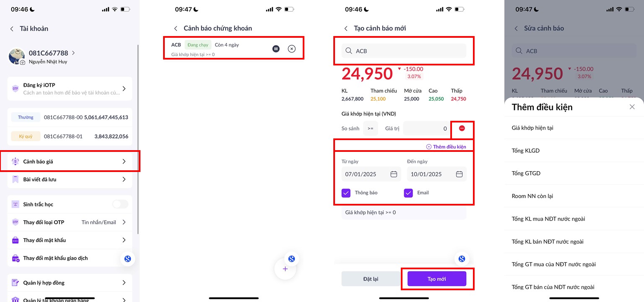Tap the purple plus add-alert button

(x=285, y=269)
